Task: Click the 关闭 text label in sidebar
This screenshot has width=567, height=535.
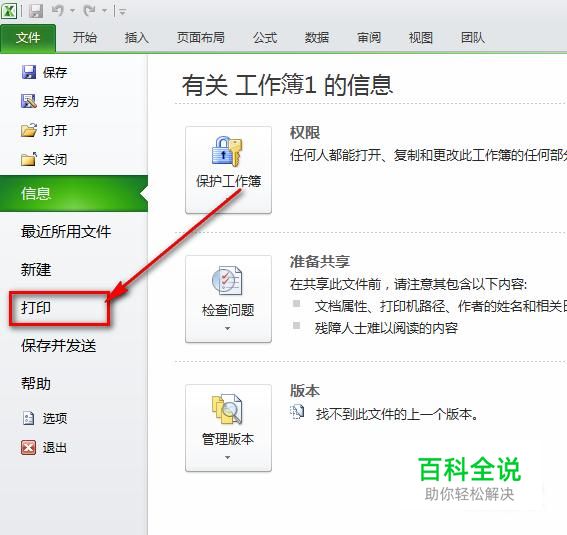Action: click(x=55, y=159)
